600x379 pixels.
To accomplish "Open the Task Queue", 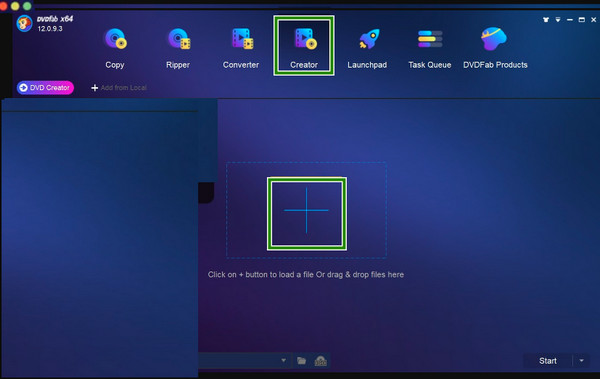I will coord(430,48).
